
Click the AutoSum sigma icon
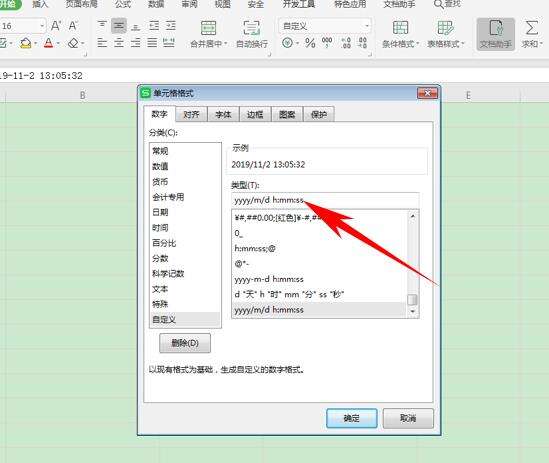tap(531, 28)
